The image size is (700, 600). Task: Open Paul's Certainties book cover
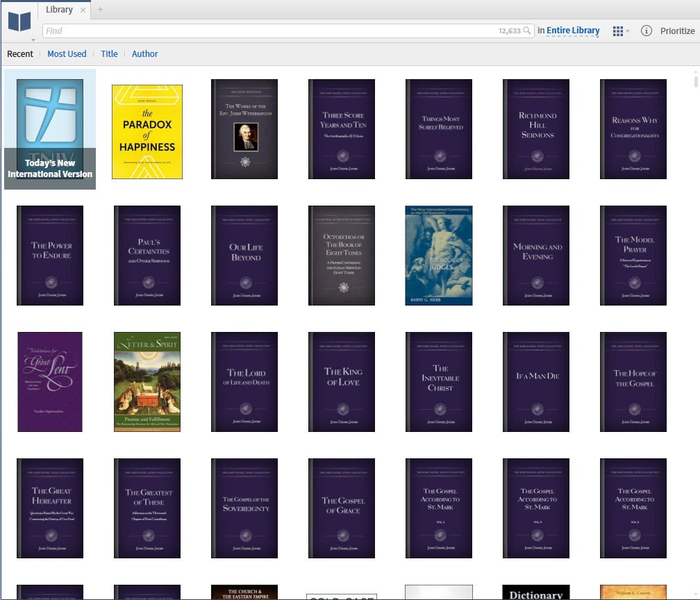pyautogui.click(x=147, y=256)
